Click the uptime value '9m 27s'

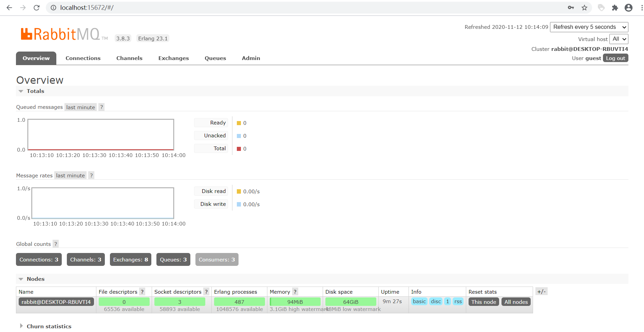tap(392, 301)
